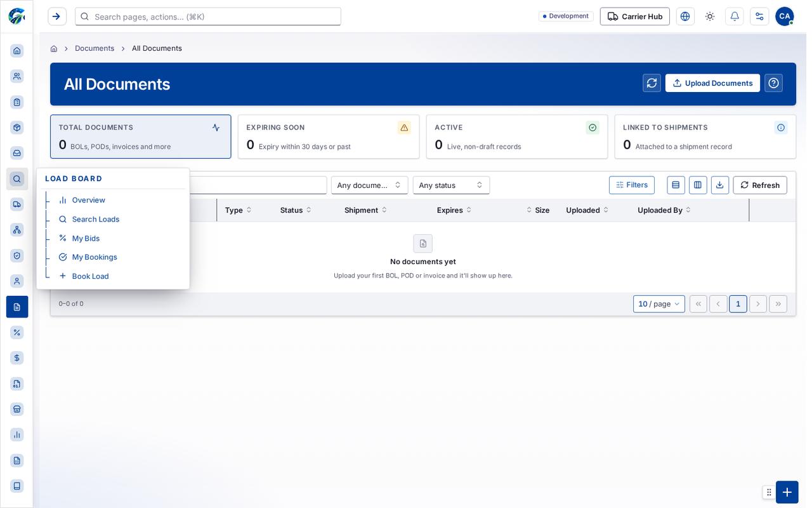Screen dimensions: 812x508
Task: Focus the Search pages, actions field
Action: pyautogui.click(x=208, y=17)
